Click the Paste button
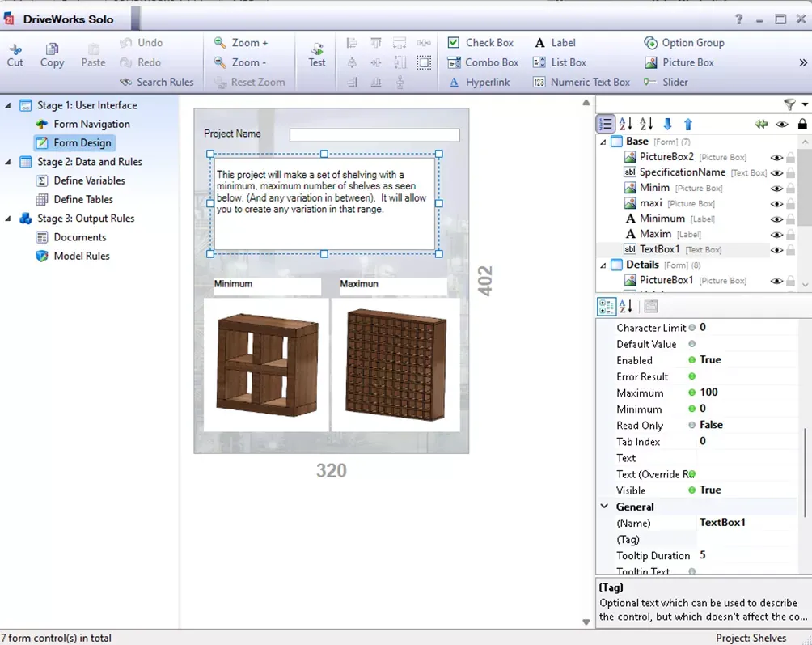 (x=93, y=55)
